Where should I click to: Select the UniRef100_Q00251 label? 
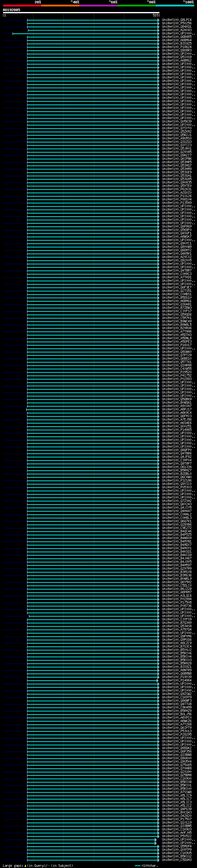click(177, 426)
